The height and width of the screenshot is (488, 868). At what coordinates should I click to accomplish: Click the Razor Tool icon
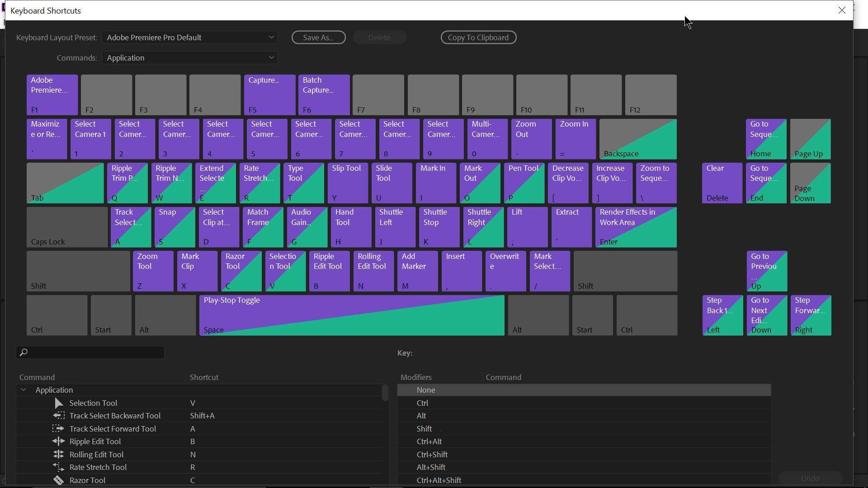click(x=59, y=480)
